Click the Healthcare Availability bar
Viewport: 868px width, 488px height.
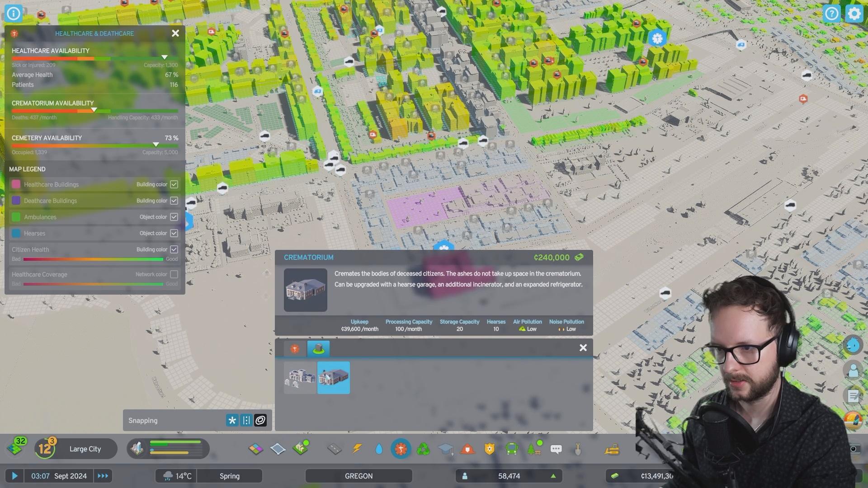tap(95, 59)
